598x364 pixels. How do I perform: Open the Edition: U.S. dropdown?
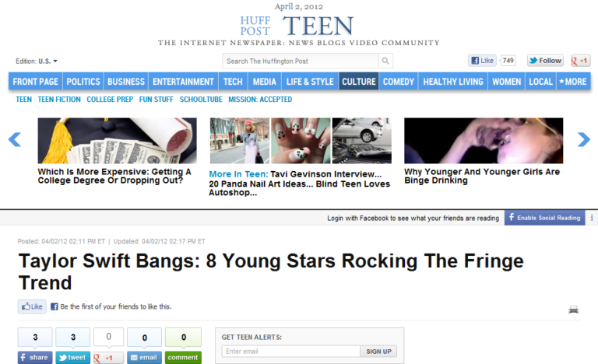click(x=37, y=61)
